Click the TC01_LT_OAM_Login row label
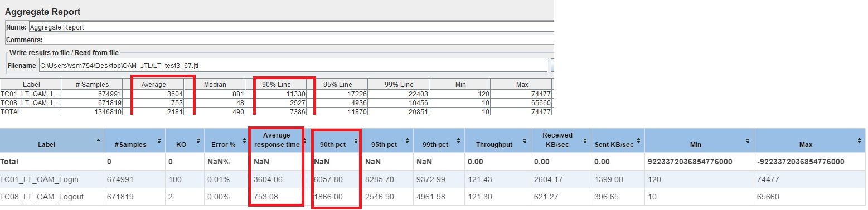868x210 pixels. pos(40,179)
